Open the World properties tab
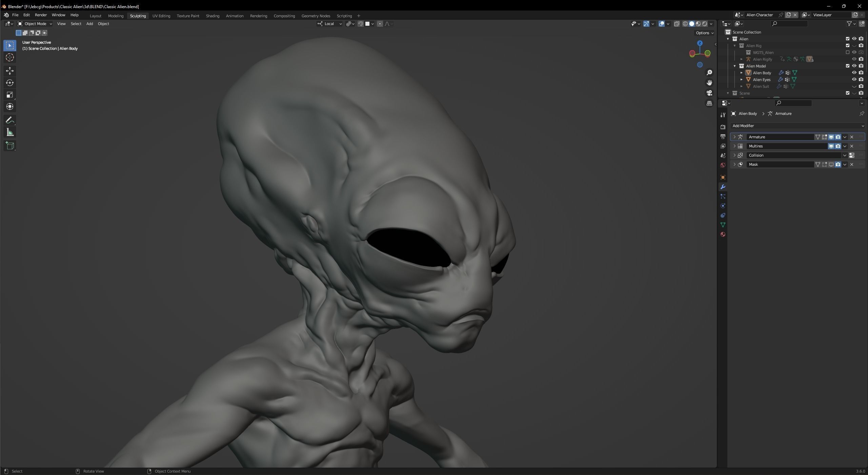 tap(723, 165)
